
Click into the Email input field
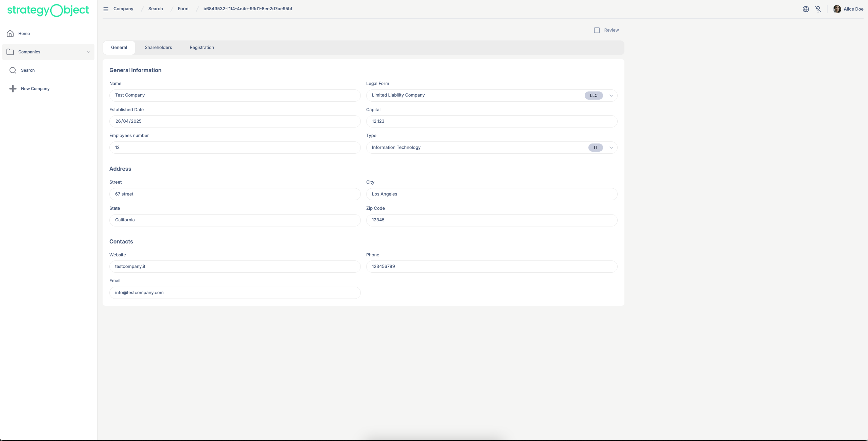point(235,293)
